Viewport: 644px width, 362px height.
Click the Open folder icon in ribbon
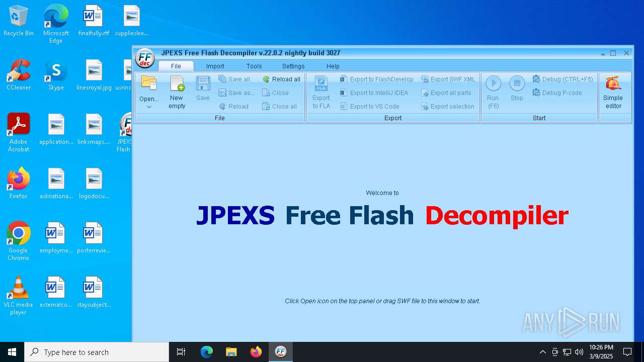149,83
